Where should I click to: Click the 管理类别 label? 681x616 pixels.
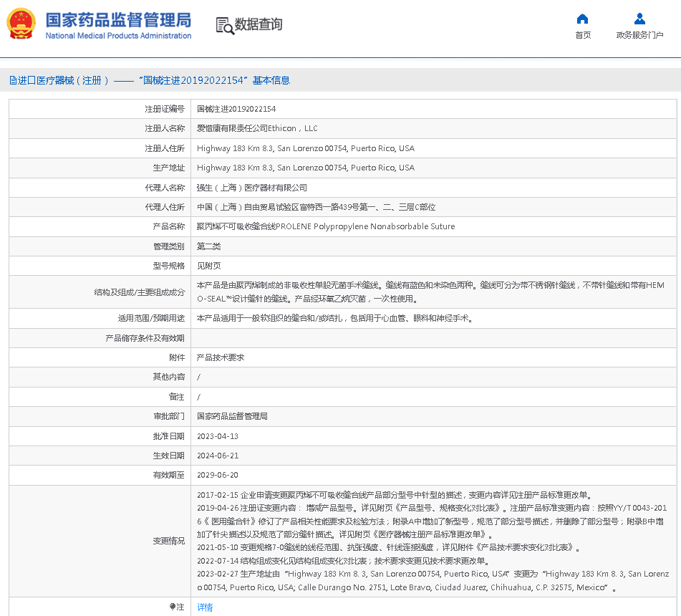pos(168,246)
